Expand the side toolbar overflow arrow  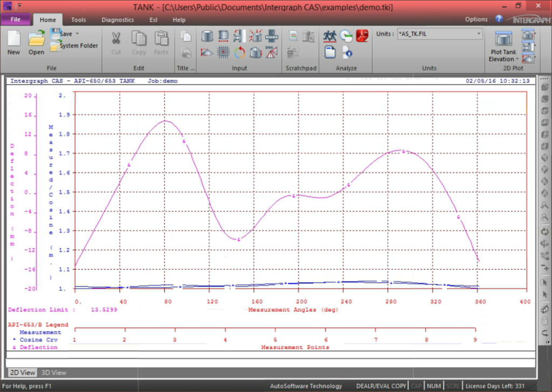pyautogui.click(x=548, y=342)
